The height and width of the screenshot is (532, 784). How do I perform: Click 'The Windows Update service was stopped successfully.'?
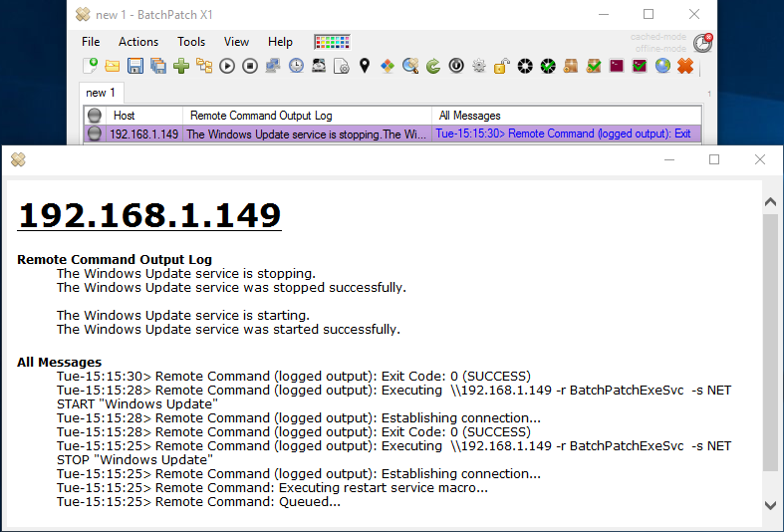[231, 288]
